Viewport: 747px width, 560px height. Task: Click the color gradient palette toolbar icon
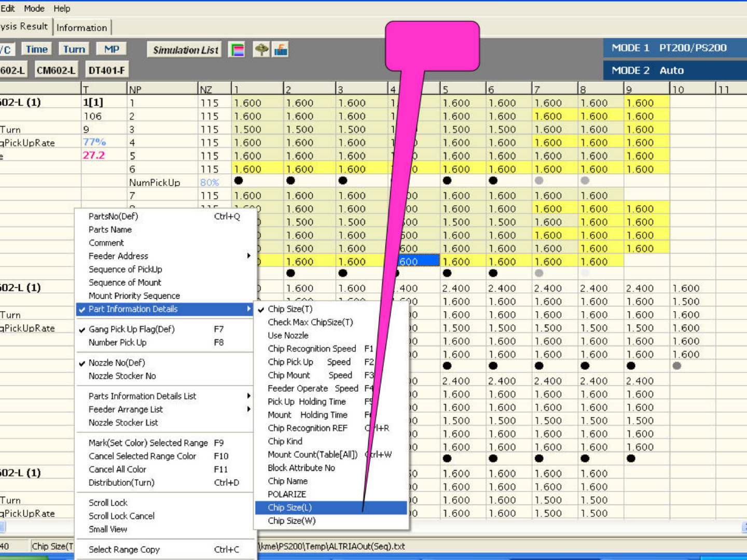click(x=237, y=50)
